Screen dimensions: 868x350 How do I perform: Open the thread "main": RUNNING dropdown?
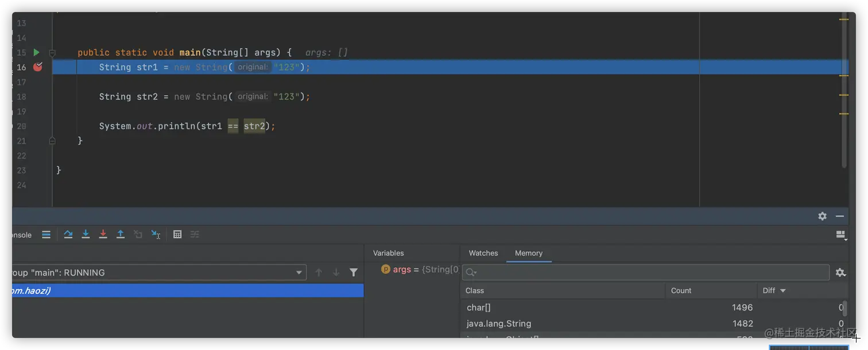[159, 273]
